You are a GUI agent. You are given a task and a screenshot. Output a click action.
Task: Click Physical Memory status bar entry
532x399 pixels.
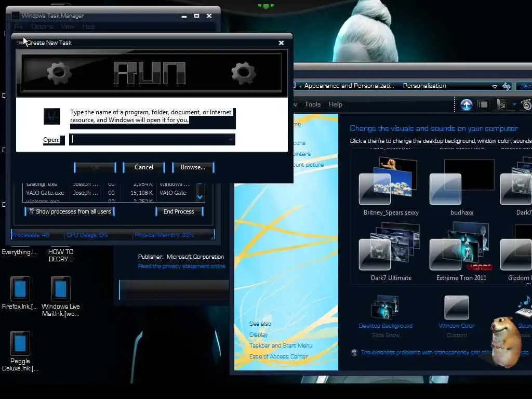tap(164, 235)
